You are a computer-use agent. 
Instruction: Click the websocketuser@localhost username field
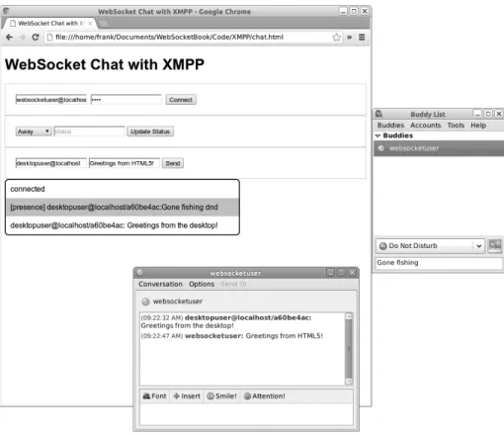tap(51, 100)
